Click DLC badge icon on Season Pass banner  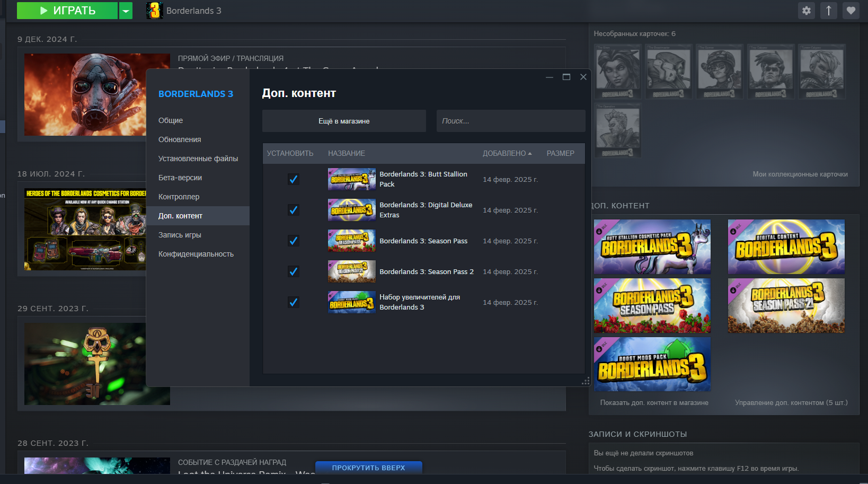pos(599,289)
